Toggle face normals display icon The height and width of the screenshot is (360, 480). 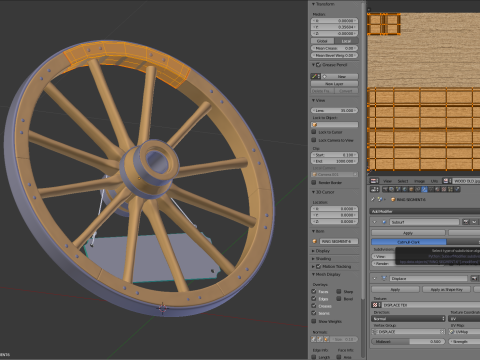(326, 339)
